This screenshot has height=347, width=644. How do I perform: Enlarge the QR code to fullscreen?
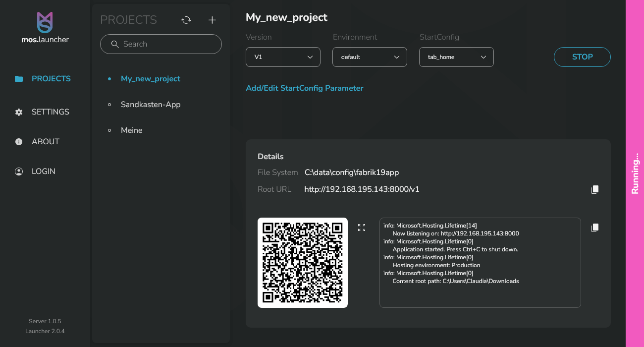click(361, 227)
